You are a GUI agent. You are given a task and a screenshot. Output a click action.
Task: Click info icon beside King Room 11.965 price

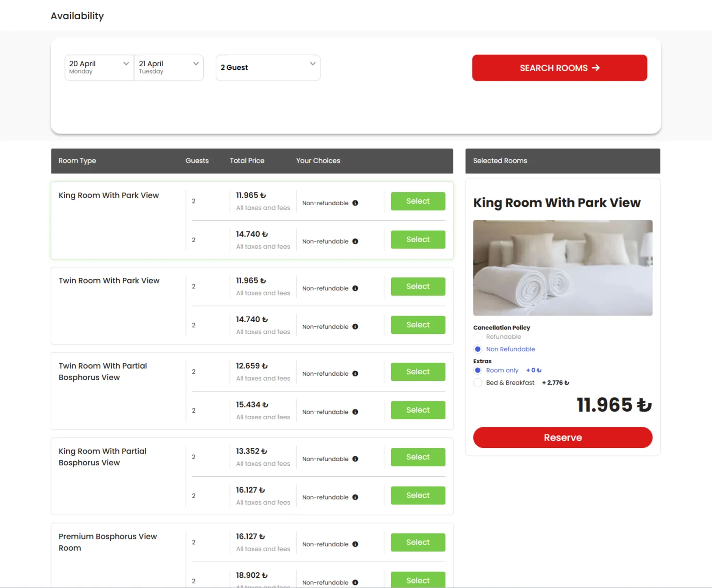[355, 203]
